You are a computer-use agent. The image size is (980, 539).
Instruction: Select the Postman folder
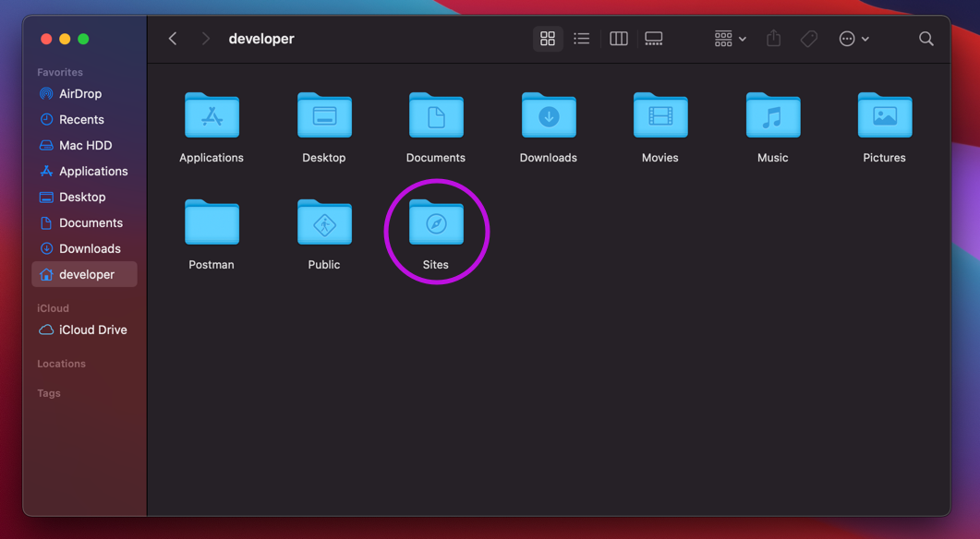(212, 222)
